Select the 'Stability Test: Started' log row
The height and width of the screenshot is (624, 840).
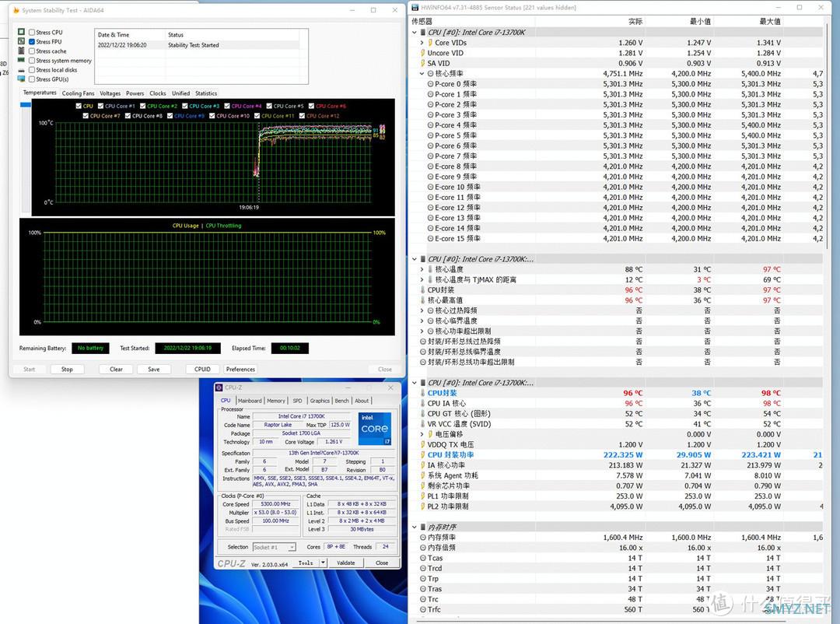pos(197,46)
